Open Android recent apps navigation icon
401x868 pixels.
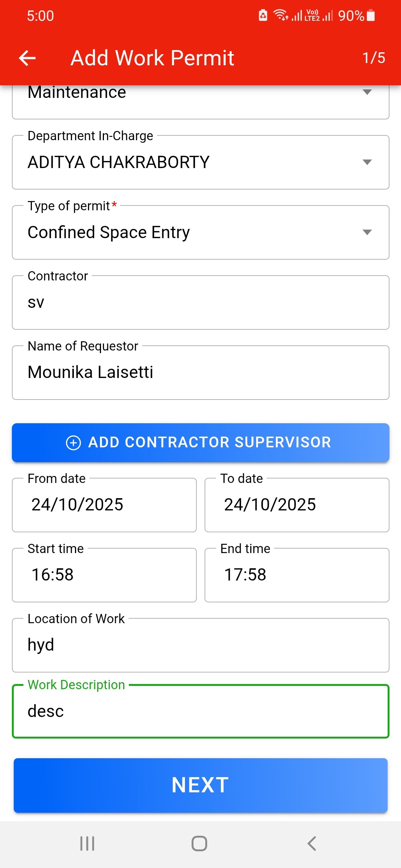(87, 843)
